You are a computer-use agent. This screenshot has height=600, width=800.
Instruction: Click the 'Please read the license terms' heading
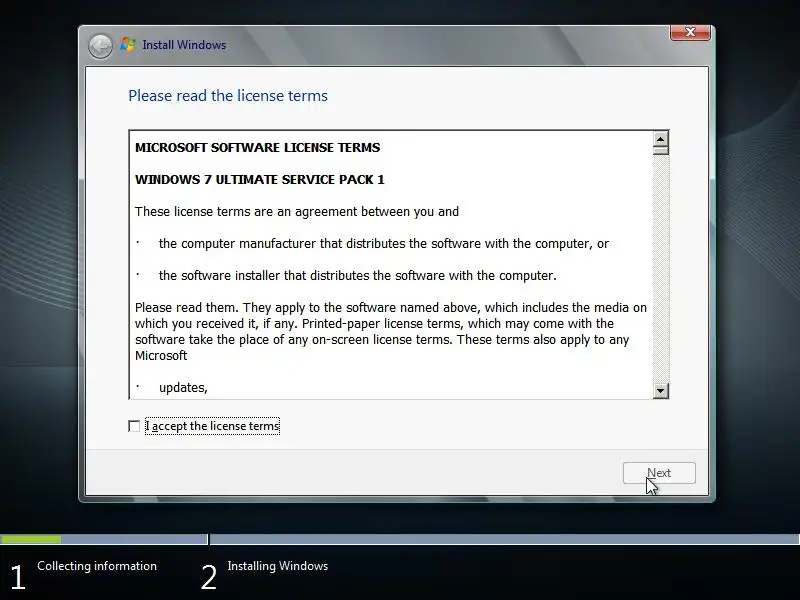[228, 96]
